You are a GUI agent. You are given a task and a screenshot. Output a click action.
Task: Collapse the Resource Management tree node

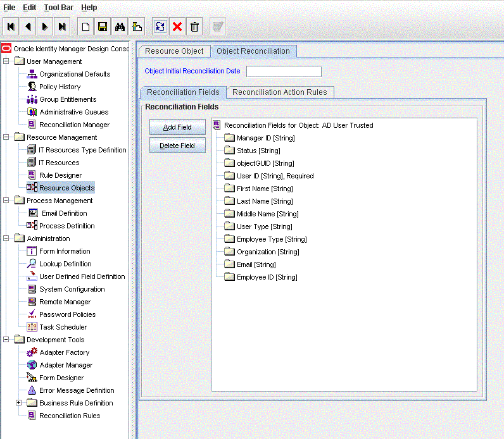[x=6, y=137]
